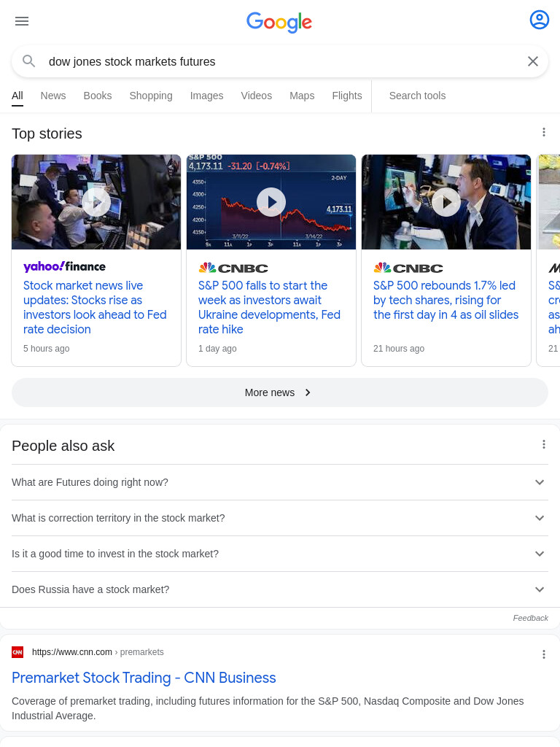Play the S&P 500 rebounds video
This screenshot has height=747, width=560.
tap(446, 202)
